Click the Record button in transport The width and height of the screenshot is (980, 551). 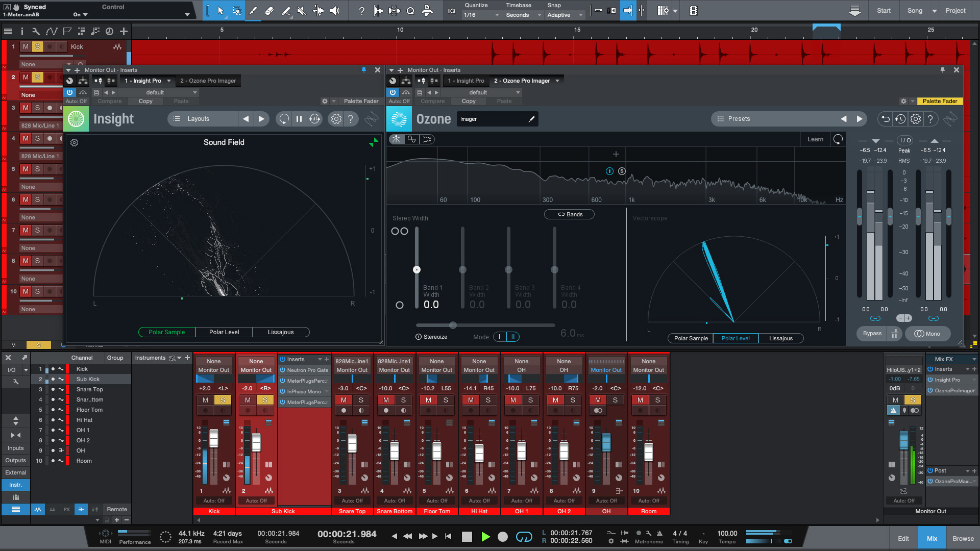(x=503, y=537)
